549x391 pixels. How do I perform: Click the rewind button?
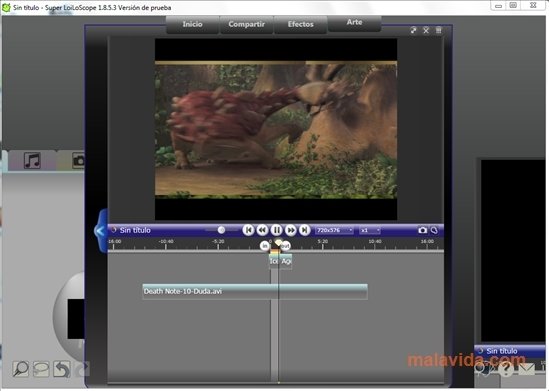pyautogui.click(x=262, y=230)
